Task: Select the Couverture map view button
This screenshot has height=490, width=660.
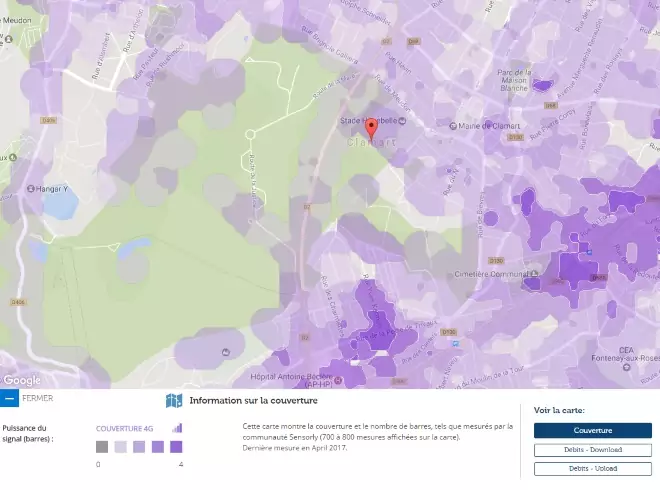Action: point(592,430)
